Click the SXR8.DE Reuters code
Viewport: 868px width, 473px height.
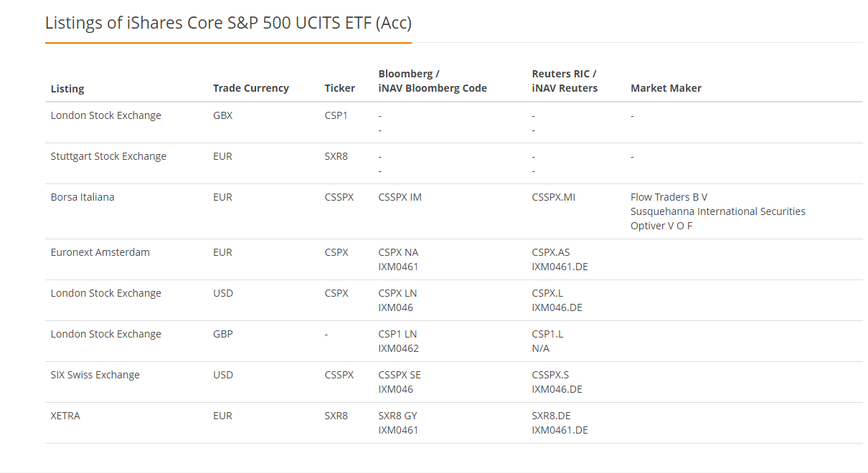pyautogui.click(x=551, y=416)
